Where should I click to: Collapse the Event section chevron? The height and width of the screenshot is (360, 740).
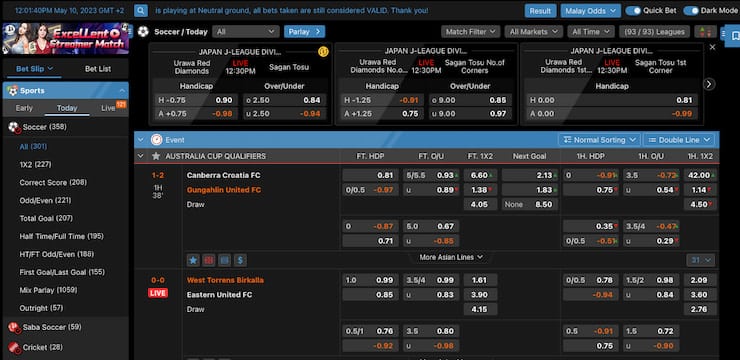pos(141,140)
